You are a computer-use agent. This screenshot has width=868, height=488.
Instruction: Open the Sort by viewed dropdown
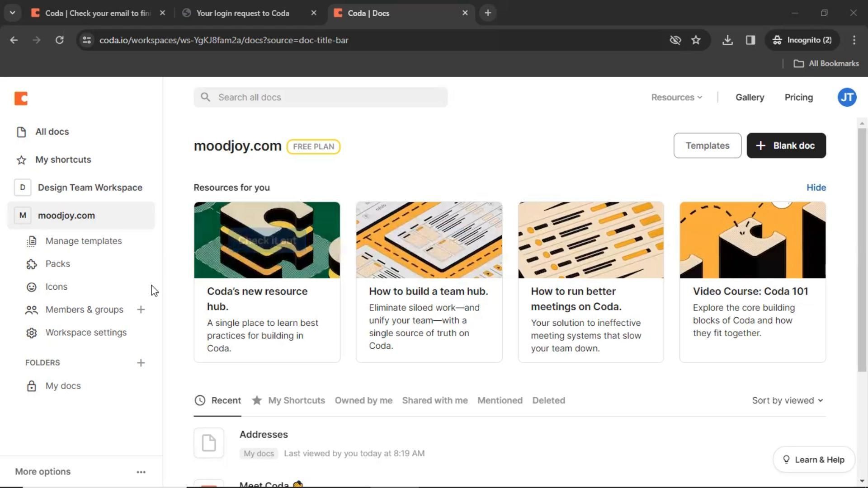pyautogui.click(x=787, y=401)
